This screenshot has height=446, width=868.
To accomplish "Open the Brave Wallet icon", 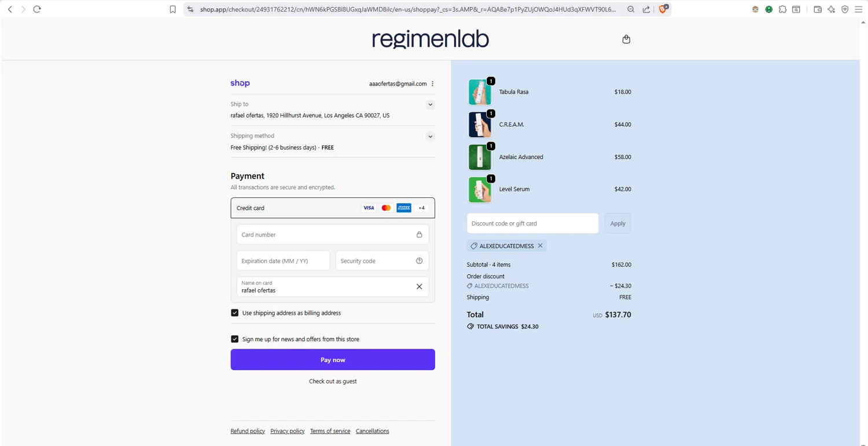I will click(818, 9).
